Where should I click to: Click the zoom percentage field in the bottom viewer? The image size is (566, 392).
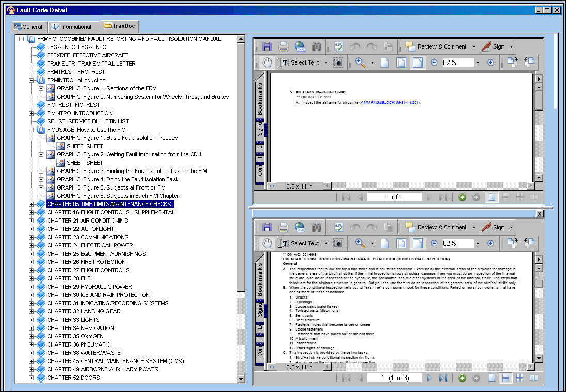(x=458, y=243)
